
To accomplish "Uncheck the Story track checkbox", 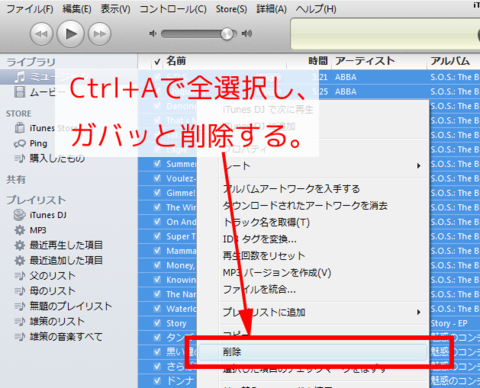I will click(157, 323).
